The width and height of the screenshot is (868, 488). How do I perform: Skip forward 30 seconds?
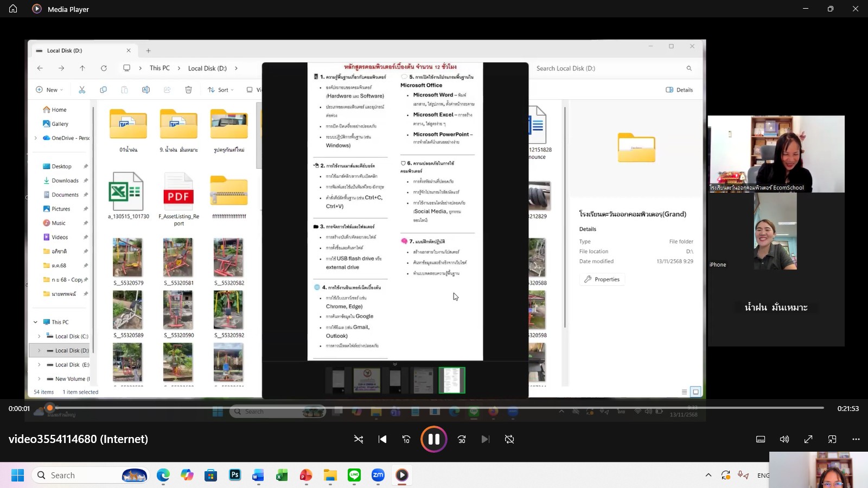[x=462, y=439]
